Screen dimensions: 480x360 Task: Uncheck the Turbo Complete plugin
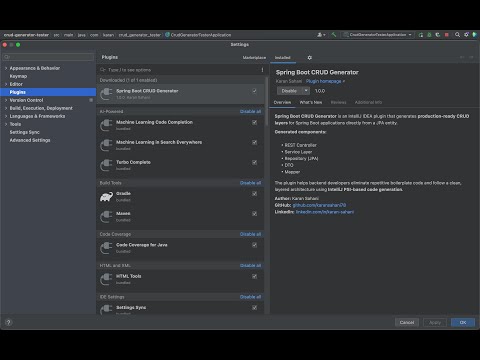[254, 162]
